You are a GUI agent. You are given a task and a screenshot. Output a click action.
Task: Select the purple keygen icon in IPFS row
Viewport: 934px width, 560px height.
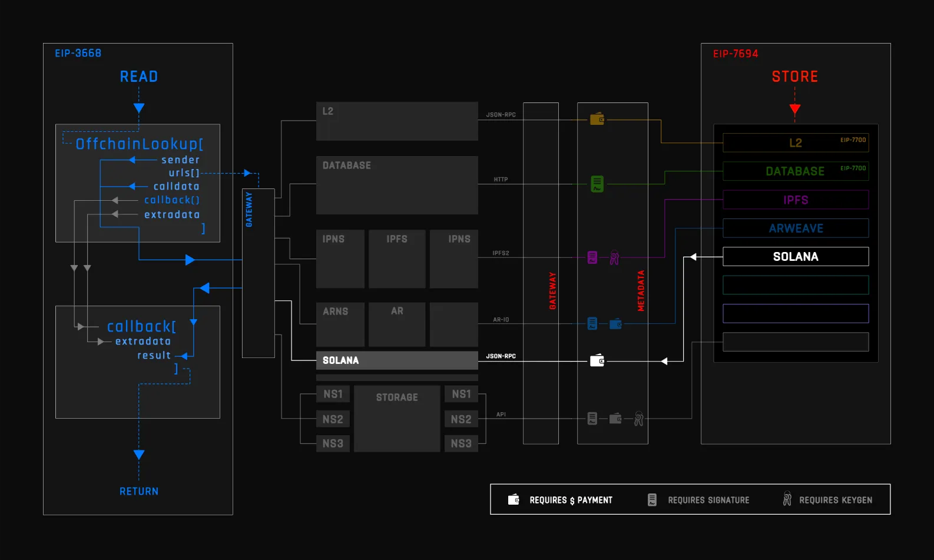point(614,257)
